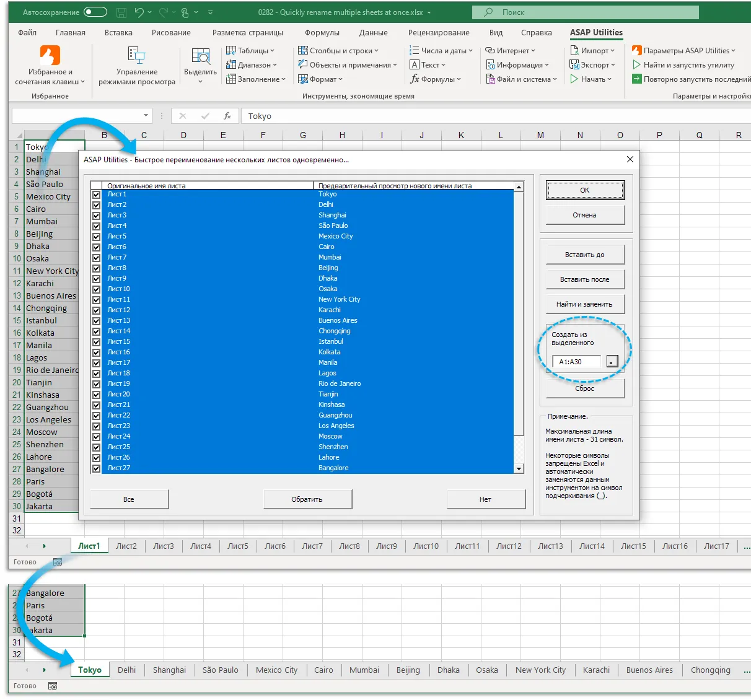Click the macro record icon in upper status bar
The height and width of the screenshot is (700, 751).
click(x=58, y=562)
